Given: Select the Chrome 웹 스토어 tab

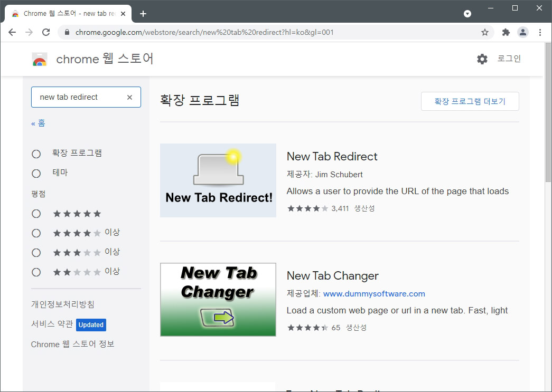Looking at the screenshot, I should coord(68,14).
